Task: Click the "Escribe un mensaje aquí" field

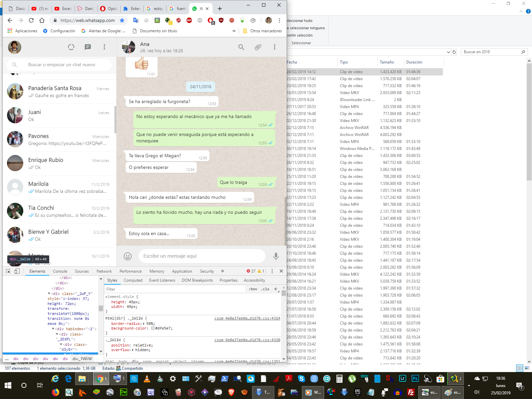Action: point(201,256)
